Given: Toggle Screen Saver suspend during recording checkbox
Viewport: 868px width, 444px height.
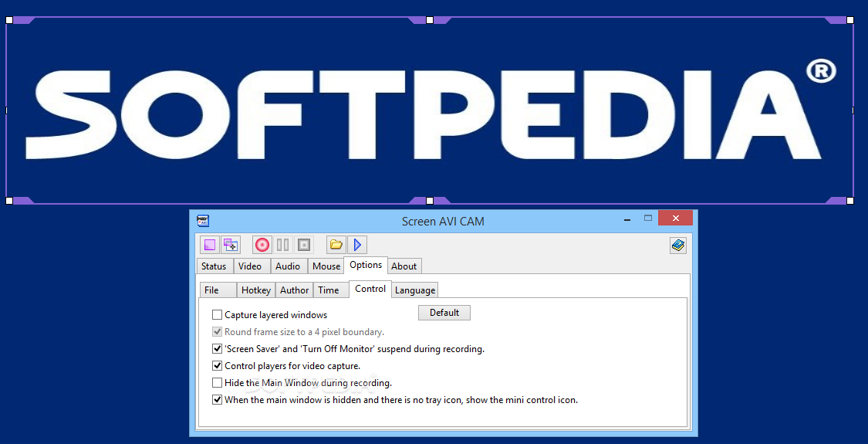Looking at the screenshot, I should [x=217, y=349].
